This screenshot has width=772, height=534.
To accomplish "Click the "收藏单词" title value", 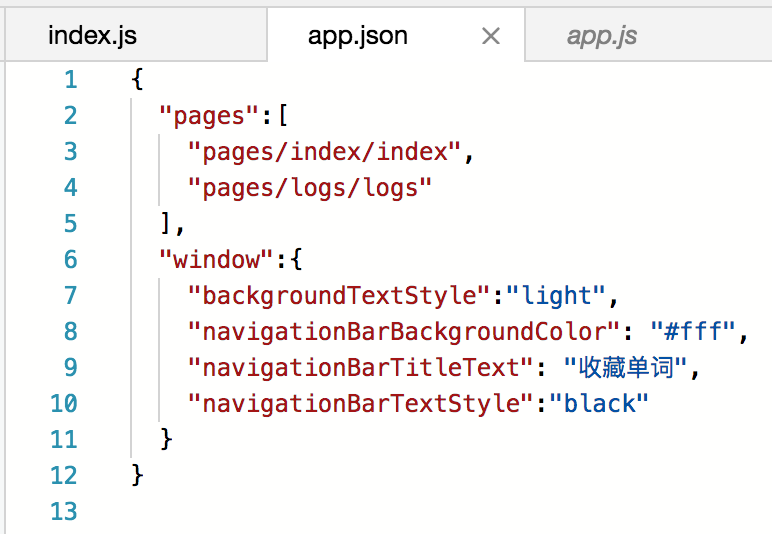I will coord(625,367).
